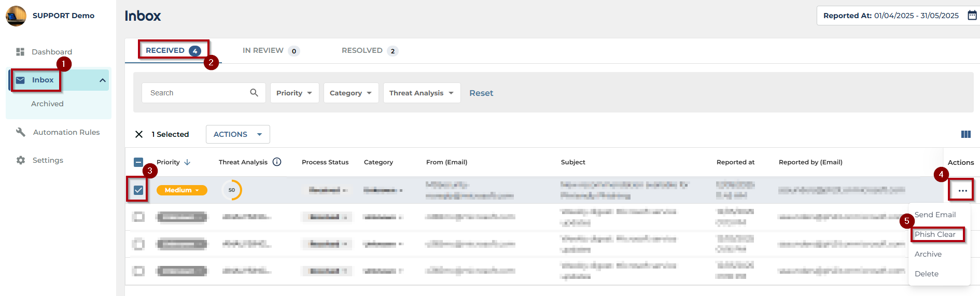Click the X to clear selection
Screen dimensions: 980x296
click(x=139, y=134)
